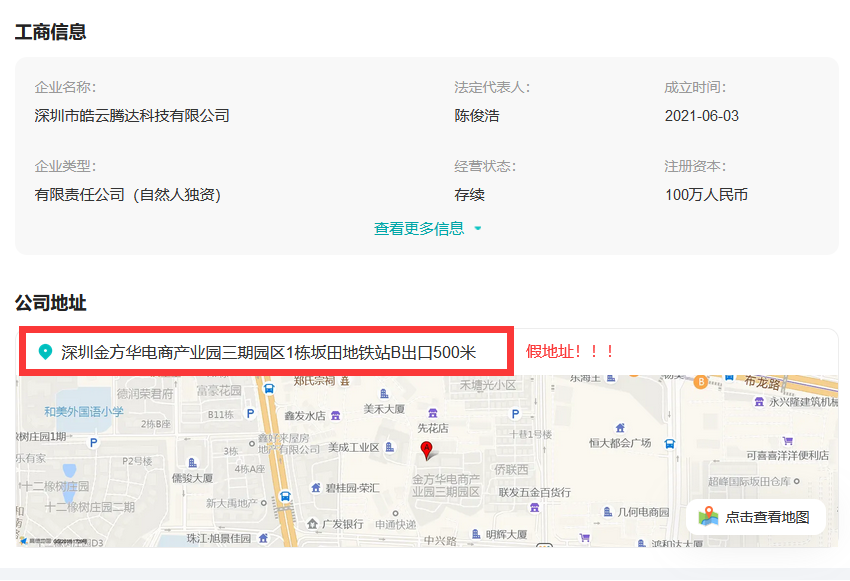Click legal representative name 陈俊浩
Viewport: 850px width, 581px height.
pos(476,116)
